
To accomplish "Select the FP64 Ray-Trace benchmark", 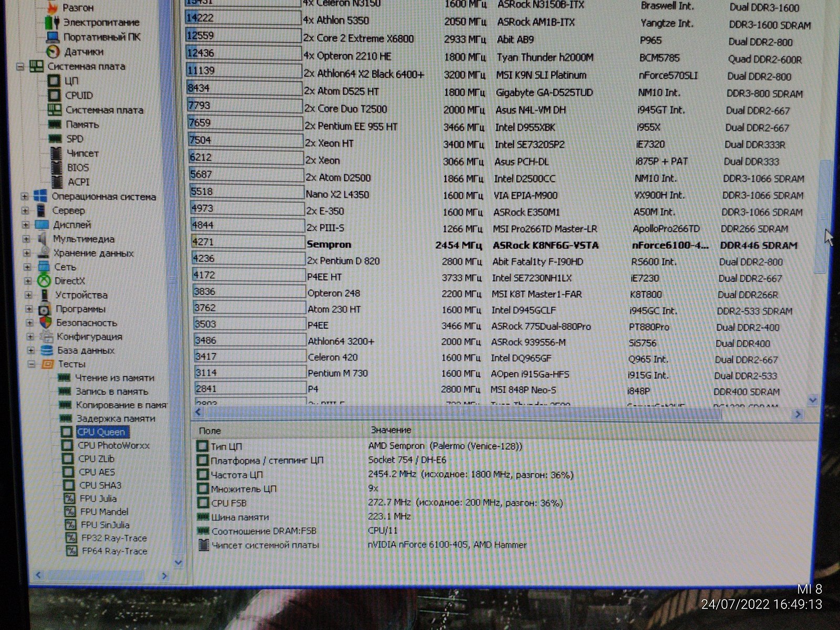I will coord(114,551).
